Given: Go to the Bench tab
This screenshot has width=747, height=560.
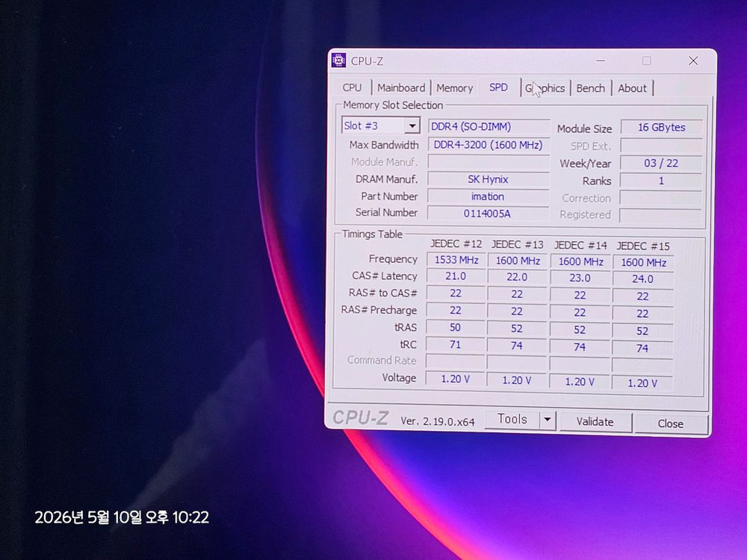Looking at the screenshot, I should 590,89.
